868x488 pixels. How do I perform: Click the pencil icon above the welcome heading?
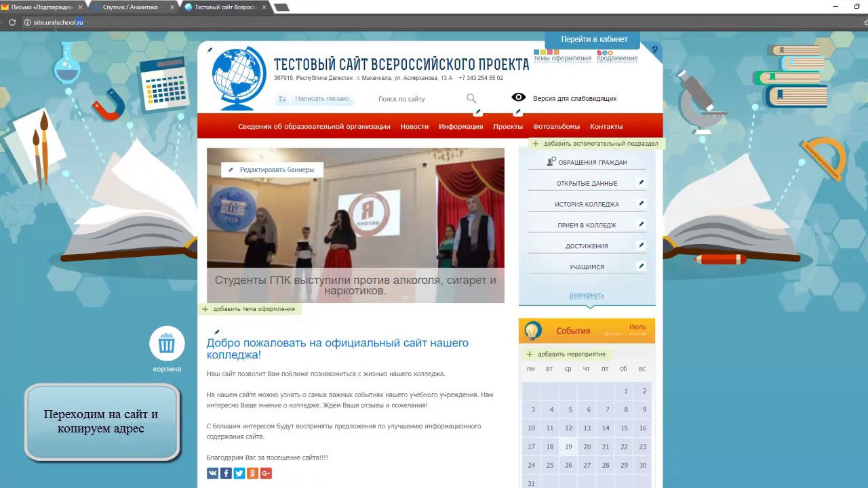pyautogui.click(x=217, y=331)
